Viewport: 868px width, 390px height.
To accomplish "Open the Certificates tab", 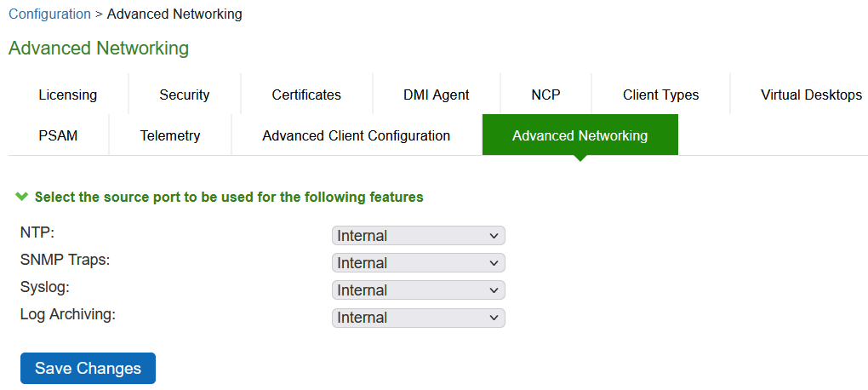I will coord(306,95).
